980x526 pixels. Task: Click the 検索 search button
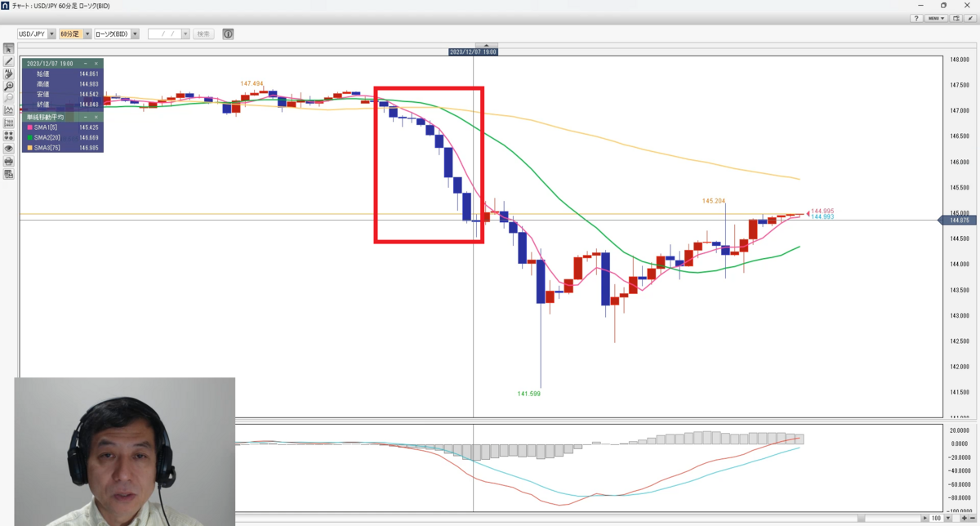pos(203,34)
